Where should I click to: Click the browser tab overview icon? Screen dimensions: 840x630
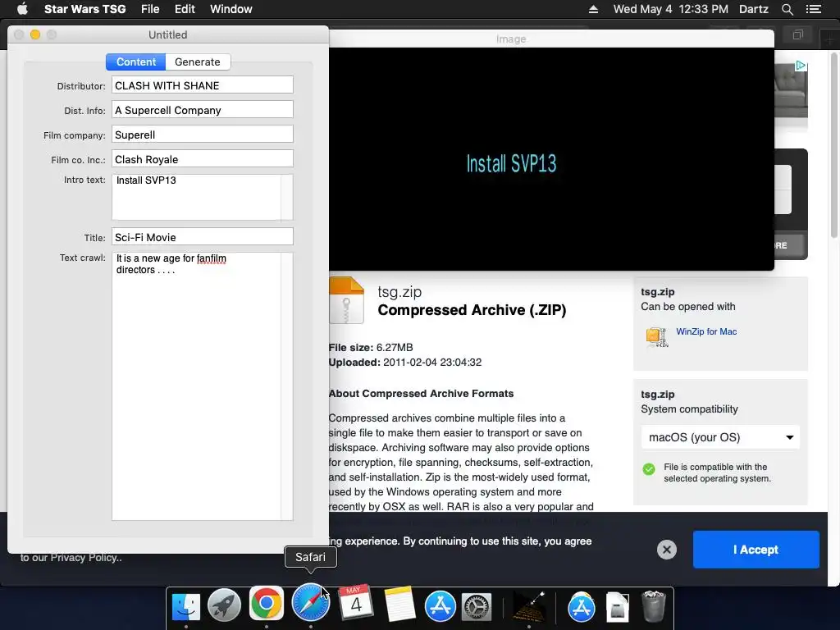[x=797, y=34]
